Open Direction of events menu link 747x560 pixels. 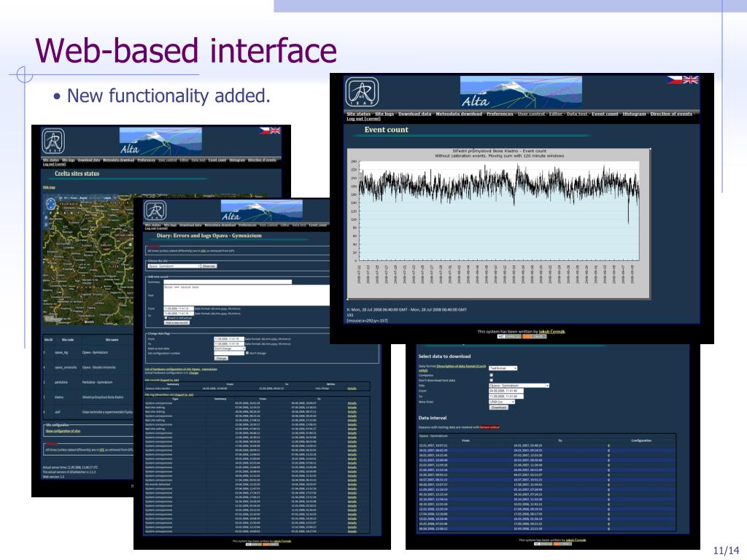click(671, 114)
